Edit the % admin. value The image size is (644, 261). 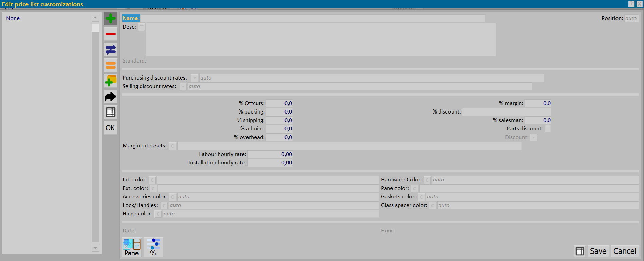(x=279, y=129)
